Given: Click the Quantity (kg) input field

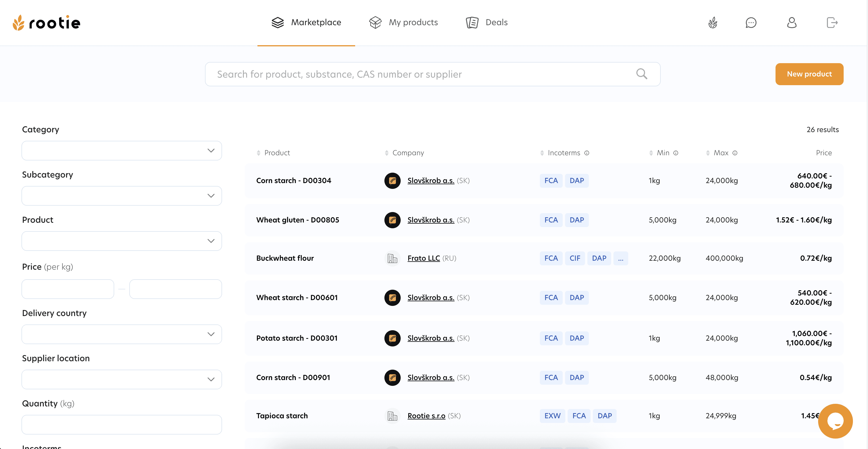Looking at the screenshot, I should [122, 424].
